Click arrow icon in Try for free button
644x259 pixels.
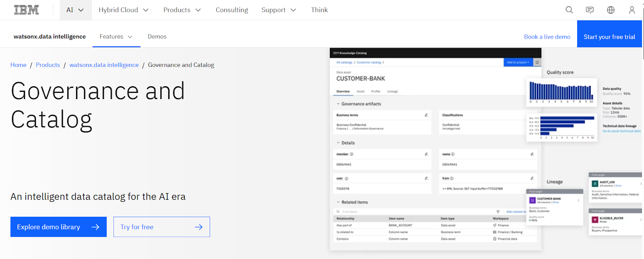click(x=199, y=227)
